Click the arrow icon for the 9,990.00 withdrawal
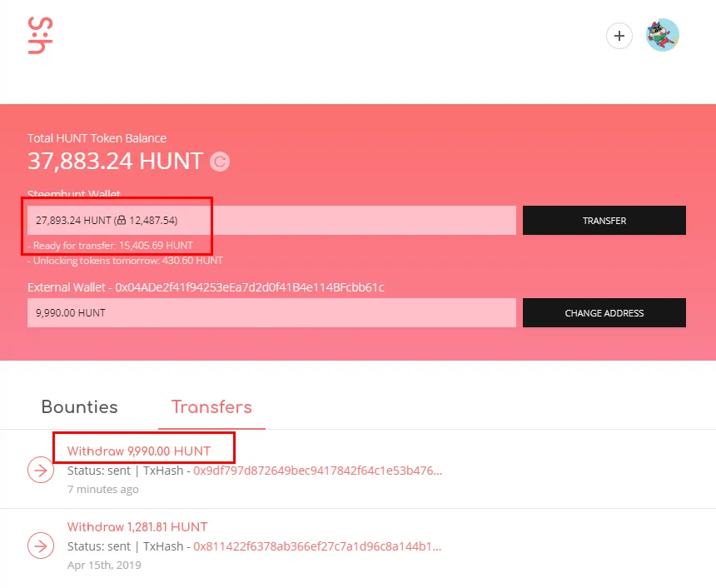This screenshot has height=588, width=716. pyautogui.click(x=40, y=470)
